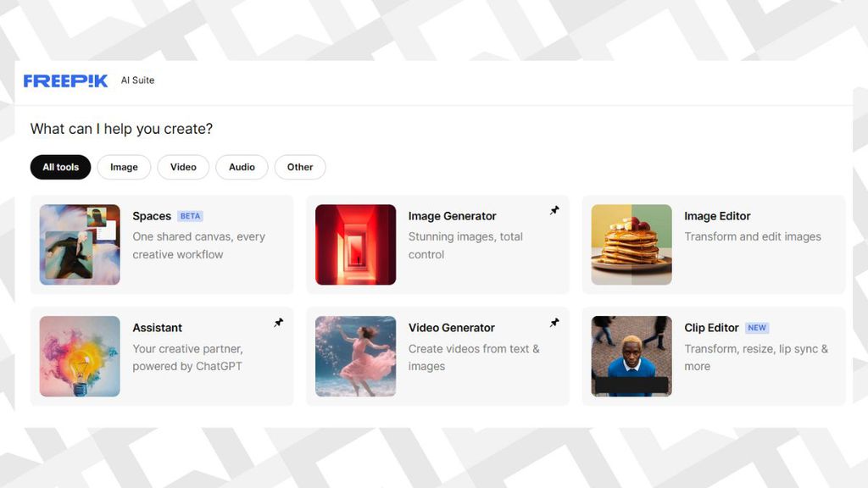The image size is (868, 488).
Task: Click the underwater dancer Video Generator thumbnail
Action: (355, 357)
